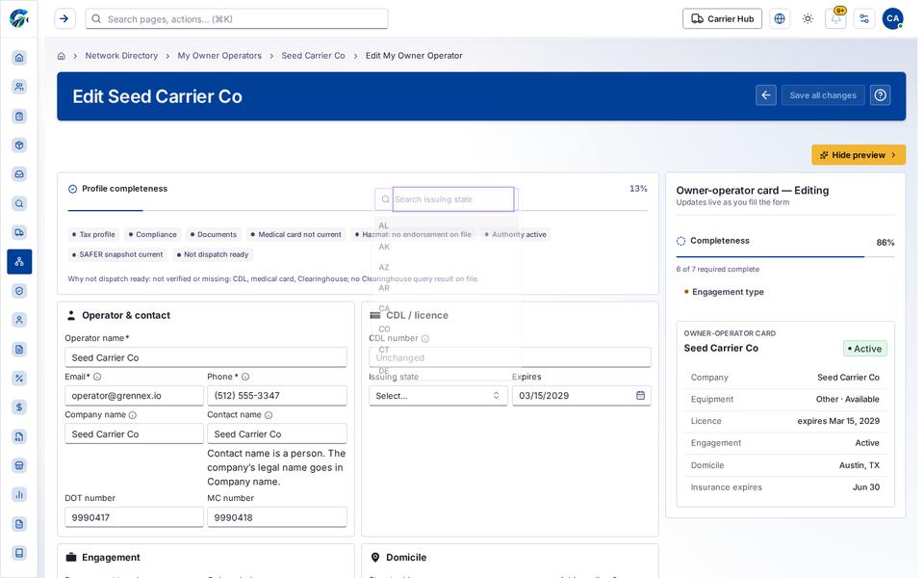Image resolution: width=924 pixels, height=578 pixels.
Task: Click the Search issuing state field
Action: tap(453, 199)
